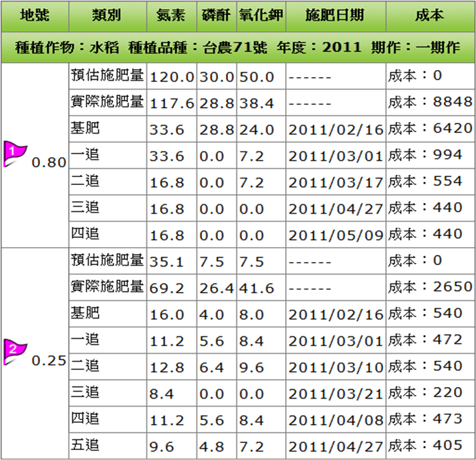Click the pink flag icon numbered 1
The height and width of the screenshot is (460, 476).
(15, 154)
